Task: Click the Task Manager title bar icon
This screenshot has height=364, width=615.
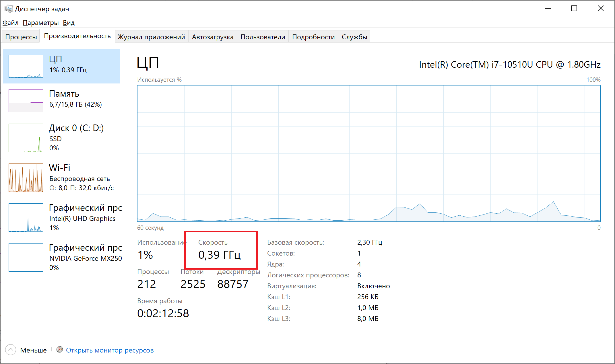Action: coord(9,9)
